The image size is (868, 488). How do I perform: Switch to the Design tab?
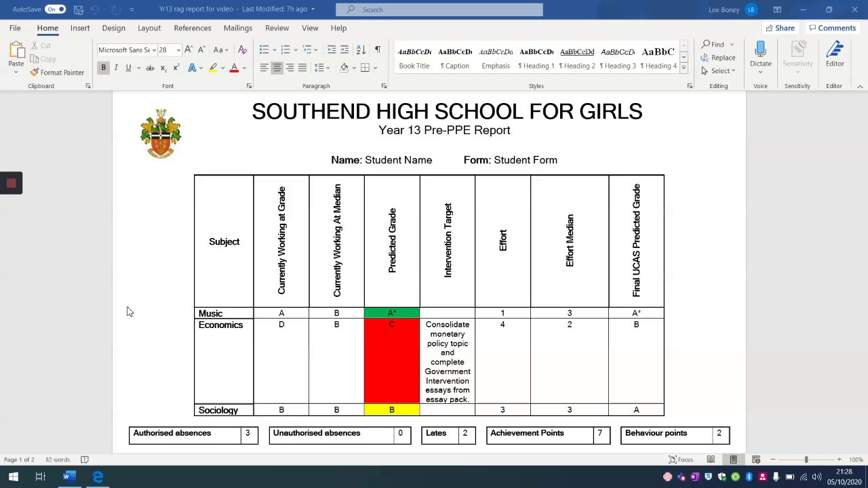[114, 28]
